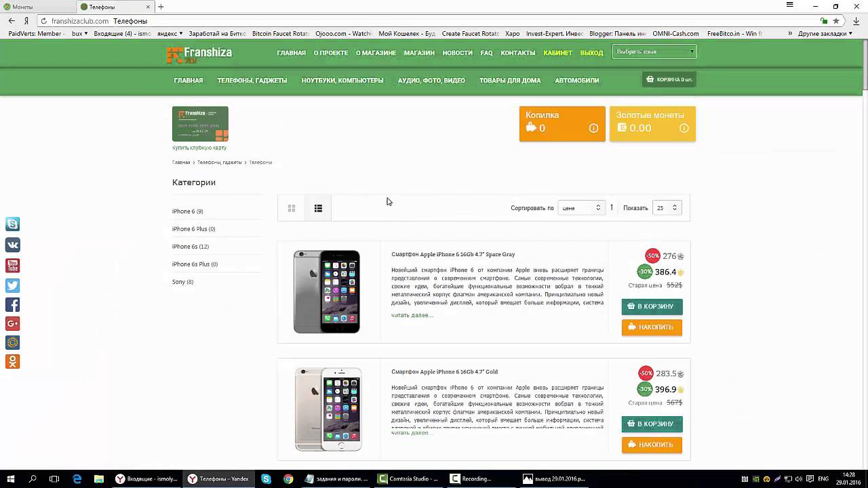Switch to grid view icon

[x=292, y=208]
